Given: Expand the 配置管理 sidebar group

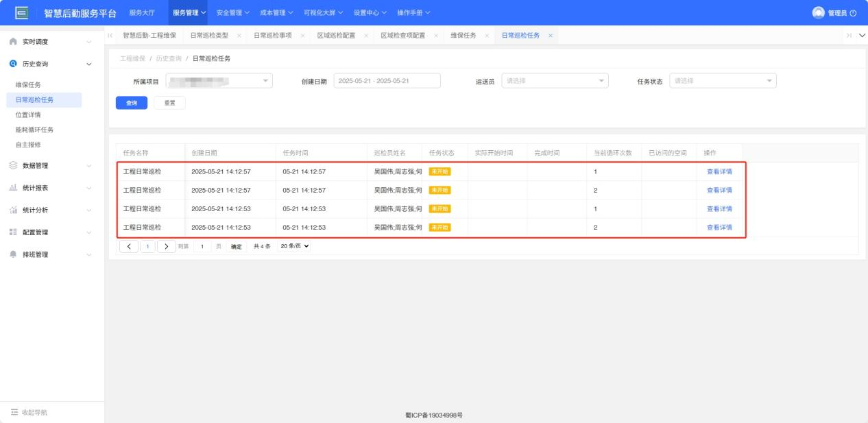Looking at the screenshot, I should [89, 232].
